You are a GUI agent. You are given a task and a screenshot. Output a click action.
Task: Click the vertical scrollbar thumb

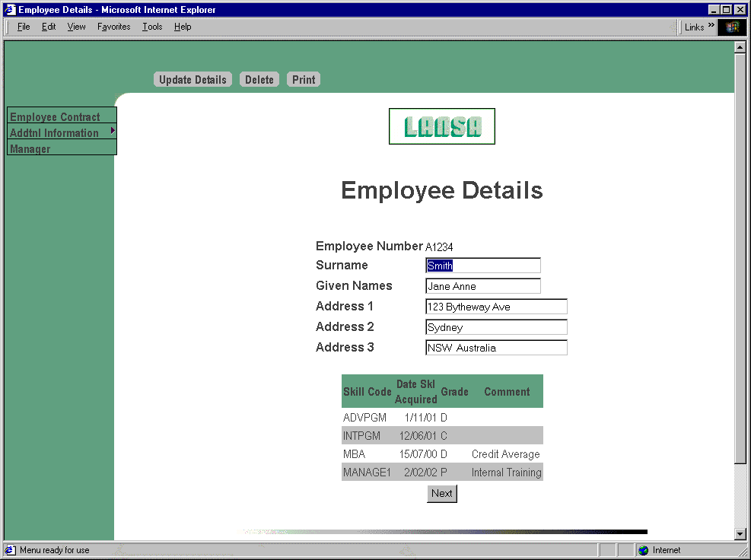[740, 258]
